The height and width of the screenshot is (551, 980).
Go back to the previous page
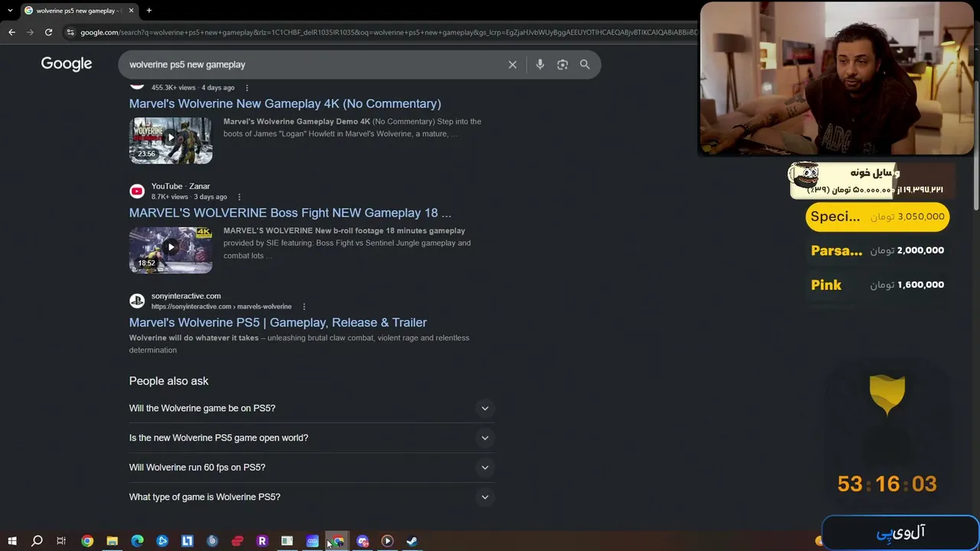pyautogui.click(x=11, y=32)
